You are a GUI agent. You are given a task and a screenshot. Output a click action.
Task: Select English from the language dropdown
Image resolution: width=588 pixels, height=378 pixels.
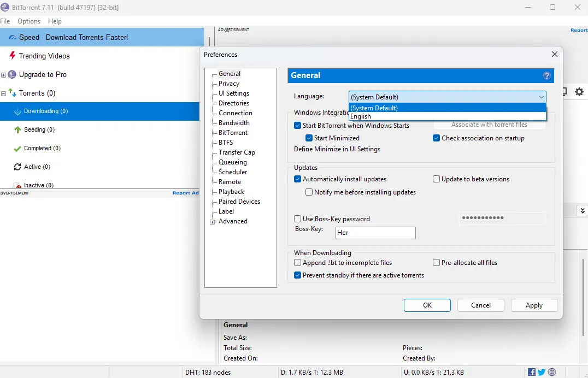coord(361,116)
